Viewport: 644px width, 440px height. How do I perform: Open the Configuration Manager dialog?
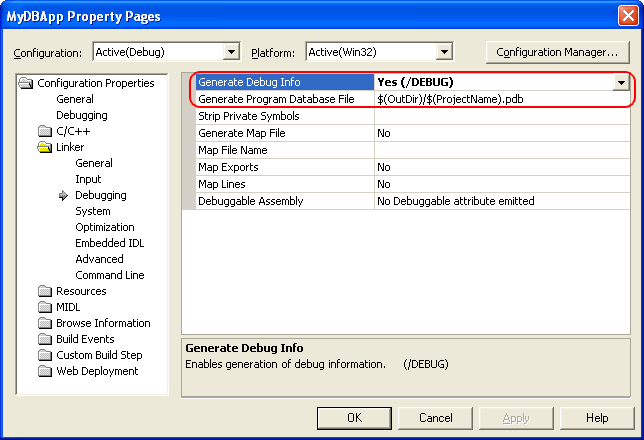coord(558,52)
